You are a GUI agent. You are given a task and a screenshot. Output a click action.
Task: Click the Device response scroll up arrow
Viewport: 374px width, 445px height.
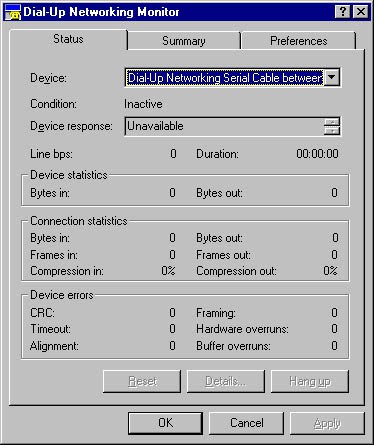pyautogui.click(x=332, y=122)
